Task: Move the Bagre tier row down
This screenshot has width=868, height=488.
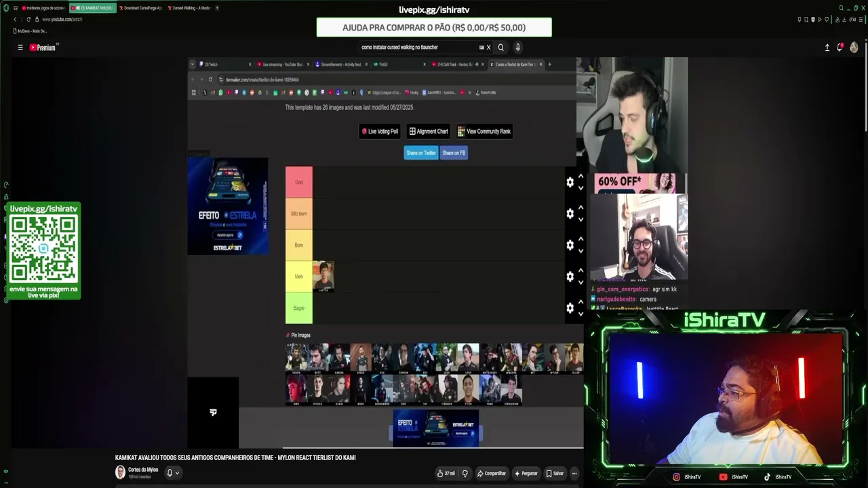Action: click(x=580, y=314)
